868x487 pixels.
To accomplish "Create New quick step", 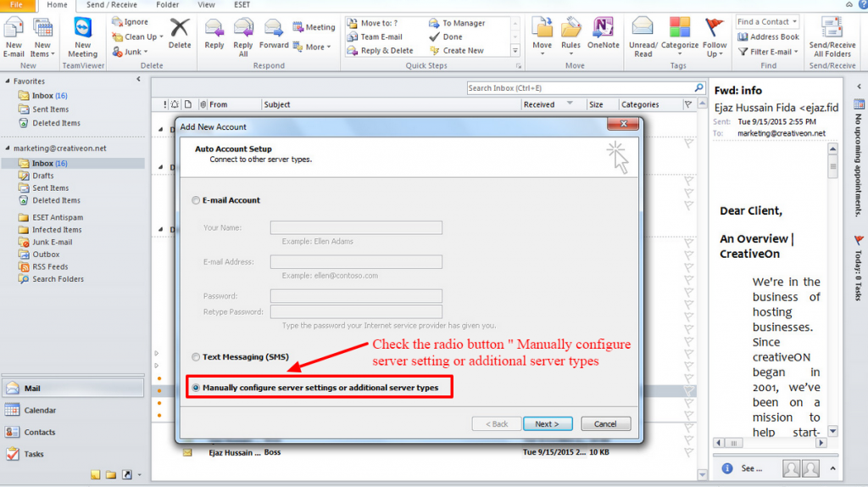I will click(457, 50).
